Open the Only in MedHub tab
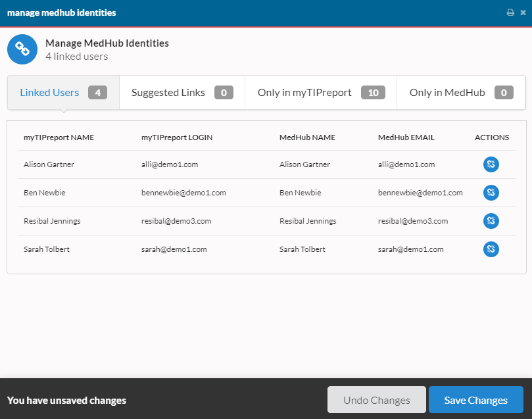The height and width of the screenshot is (419, 532). pyautogui.click(x=461, y=93)
